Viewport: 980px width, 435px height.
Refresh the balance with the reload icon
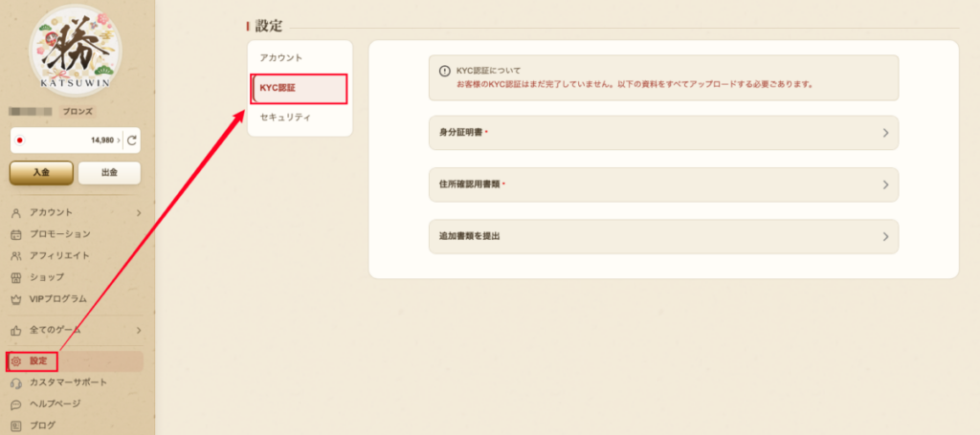point(132,141)
